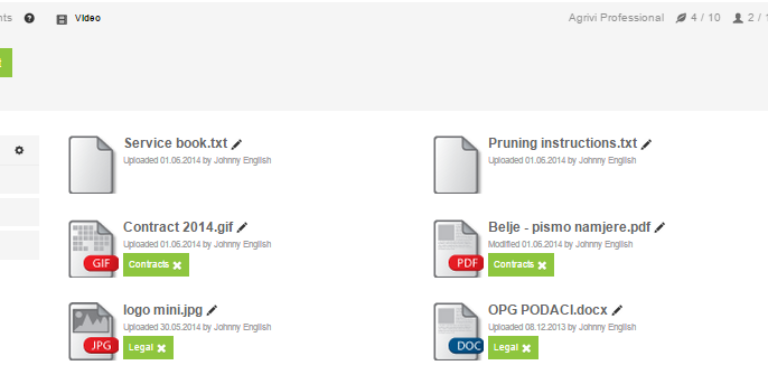Open Service book.txt document

pyautogui.click(x=176, y=143)
